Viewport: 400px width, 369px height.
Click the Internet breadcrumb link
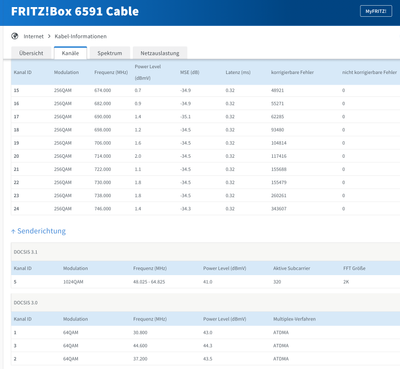coord(33,36)
